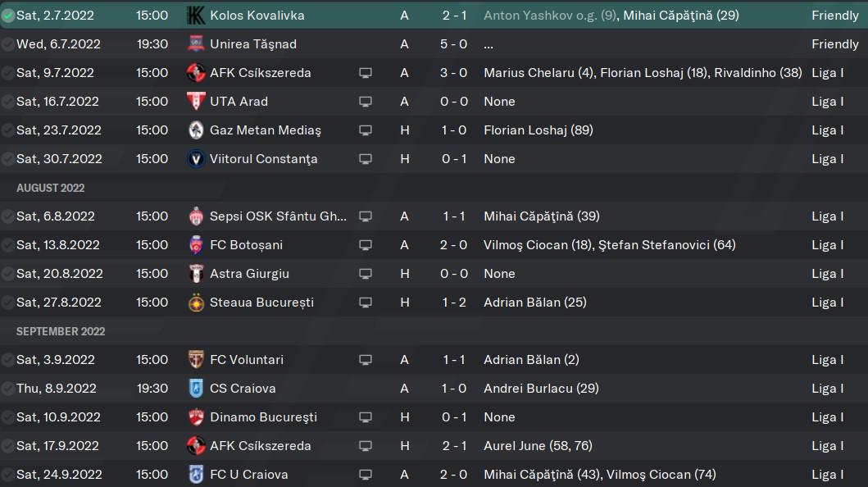Collapse the AUGUST 2022 month section
This screenshot has height=487, width=868.
(x=50, y=188)
